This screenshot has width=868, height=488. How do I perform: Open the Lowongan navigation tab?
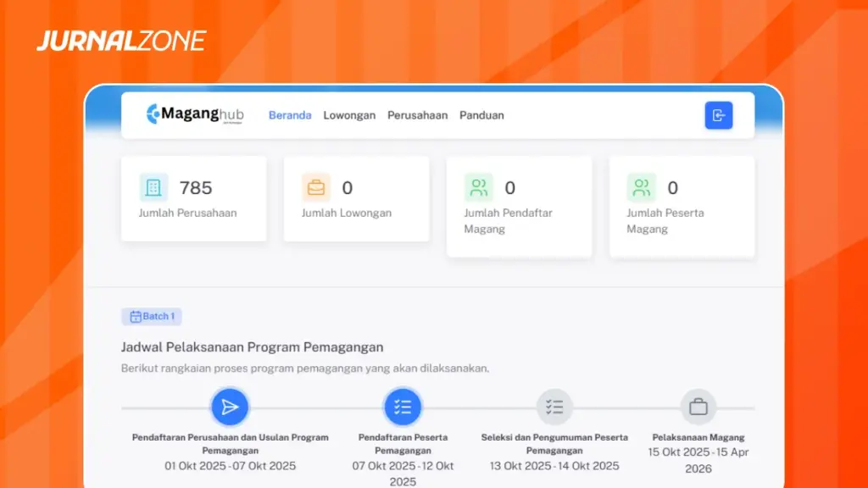[x=349, y=115]
